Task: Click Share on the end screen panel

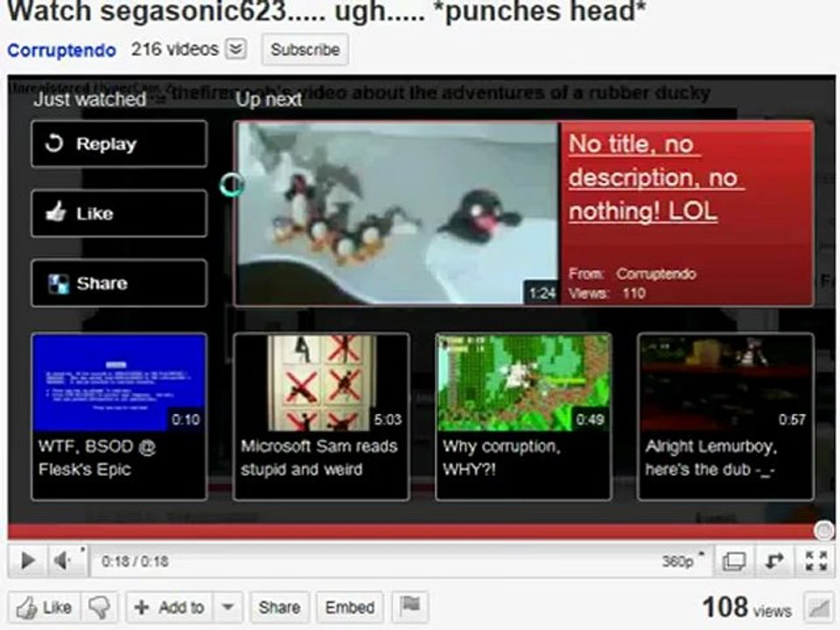Action: point(119,283)
